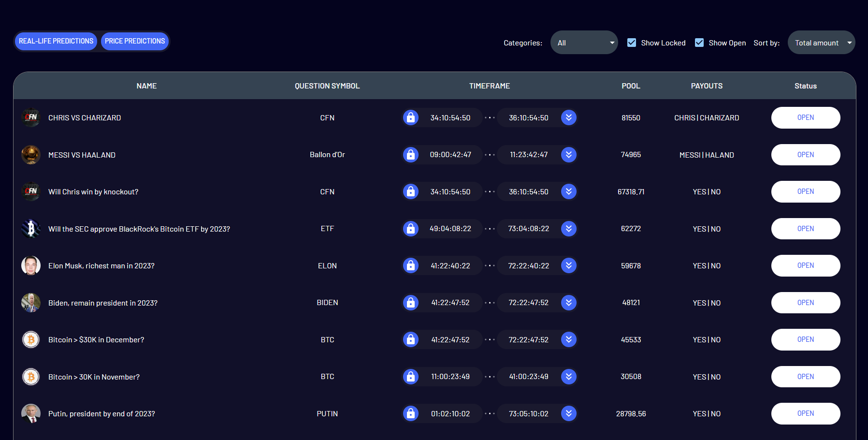The width and height of the screenshot is (868, 440).
Task: Click OPEN button for BlackRock ETF question
Action: (x=806, y=229)
